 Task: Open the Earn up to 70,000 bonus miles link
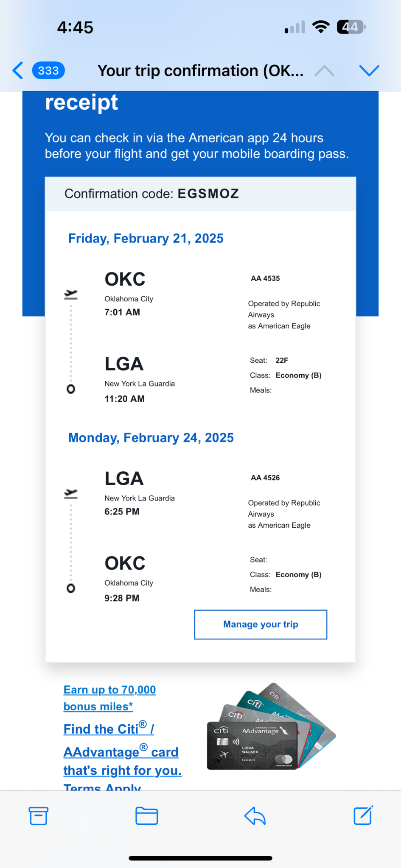[109, 698]
